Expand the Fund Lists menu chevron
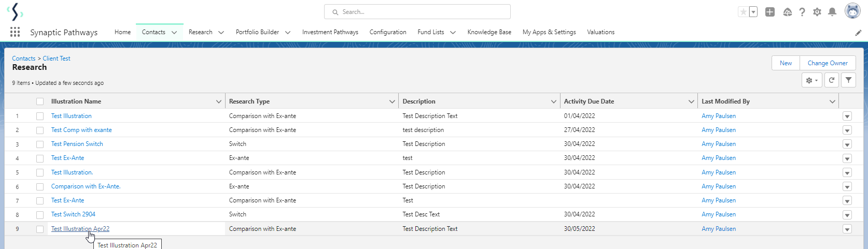The height and width of the screenshot is (249, 868). (x=453, y=32)
